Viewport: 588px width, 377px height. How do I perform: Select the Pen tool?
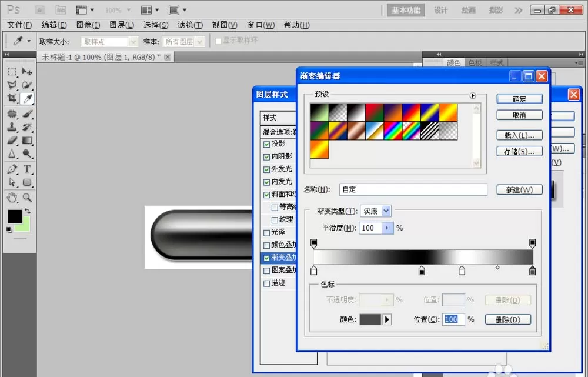pos(12,169)
